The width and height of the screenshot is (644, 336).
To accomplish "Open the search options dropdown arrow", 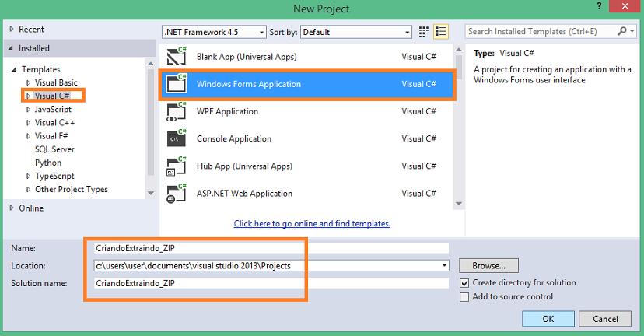I will coord(632,31).
